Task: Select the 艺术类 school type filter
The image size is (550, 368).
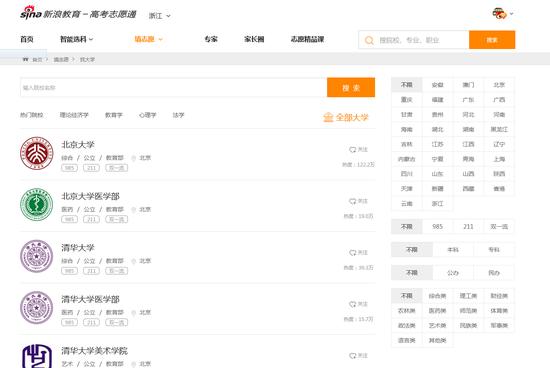Action: click(x=437, y=326)
